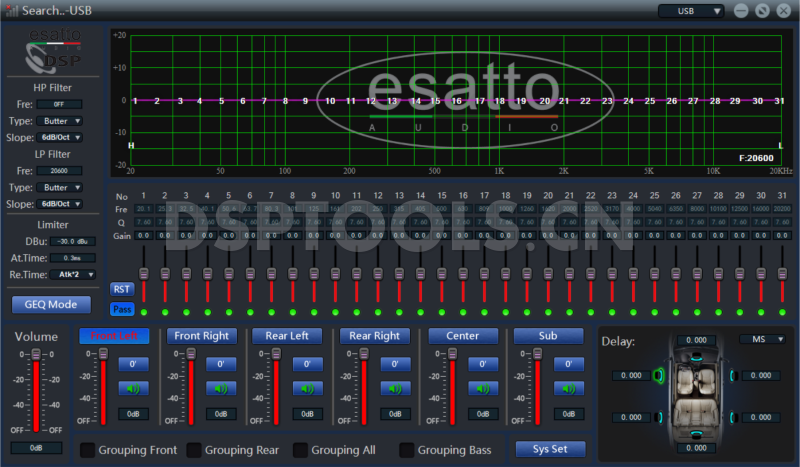This screenshot has width=800, height=467.
Task: Open HP Filter Type Butter dropdown
Action: click(x=59, y=121)
